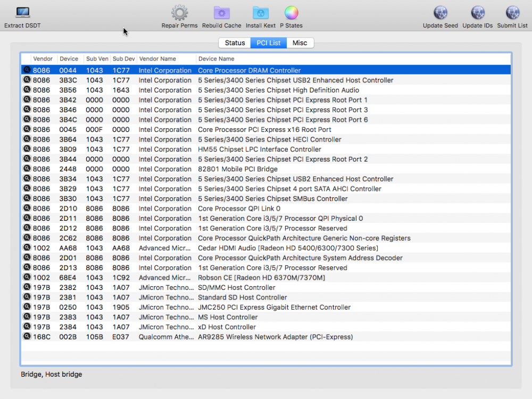Click search icon for PCI Express Root Port 3
532x399 pixels.
[x=27, y=109]
